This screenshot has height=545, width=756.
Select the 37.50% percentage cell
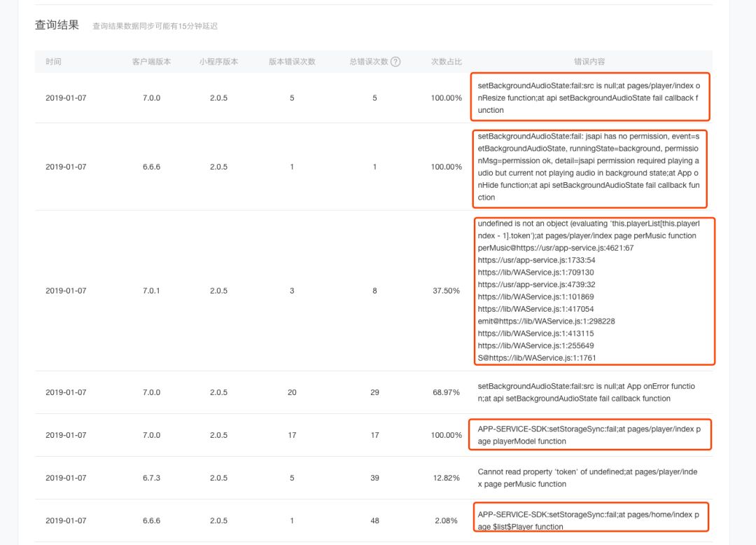(447, 291)
